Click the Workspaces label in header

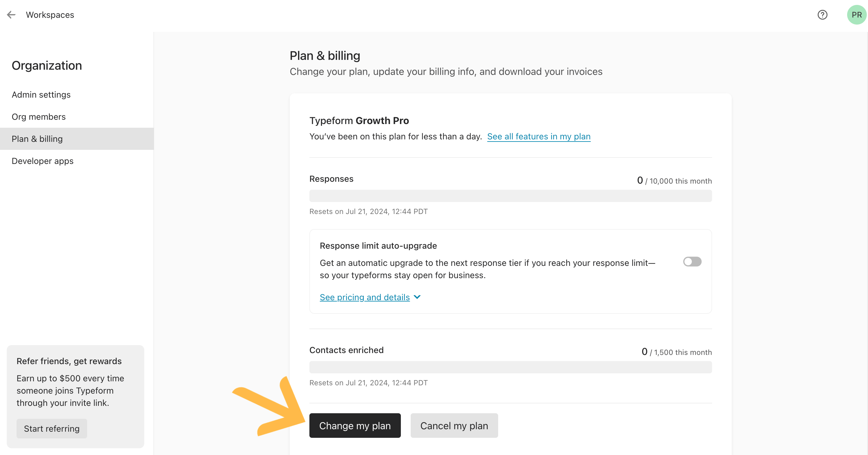(x=50, y=15)
